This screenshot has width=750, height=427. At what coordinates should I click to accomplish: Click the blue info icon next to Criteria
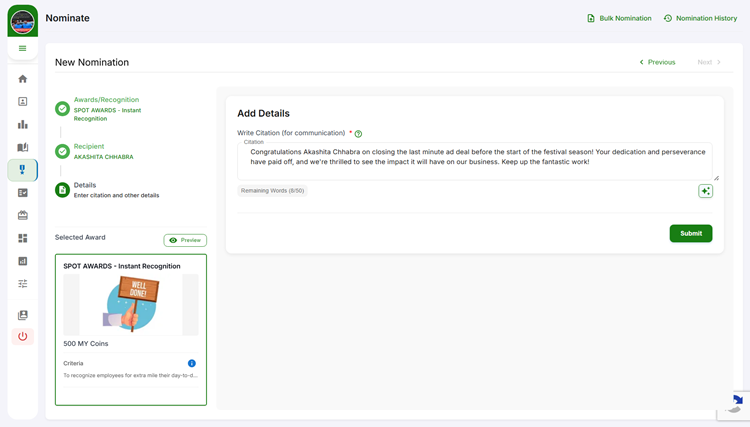click(x=192, y=363)
